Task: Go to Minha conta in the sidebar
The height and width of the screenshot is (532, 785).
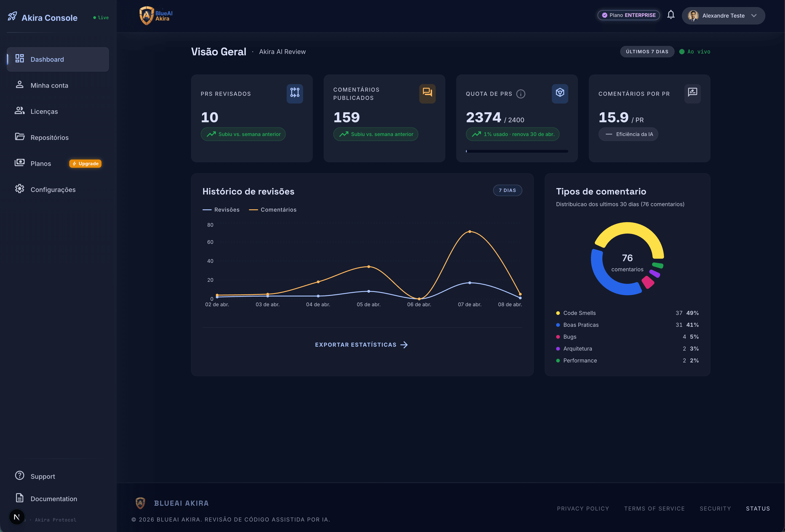Action: coord(49,85)
